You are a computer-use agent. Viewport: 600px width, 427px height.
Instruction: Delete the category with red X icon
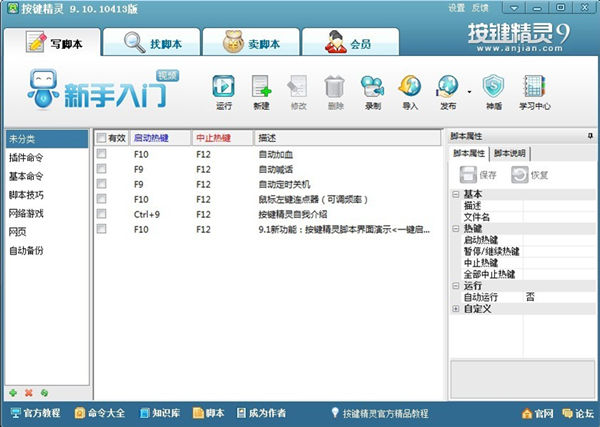click(x=29, y=393)
